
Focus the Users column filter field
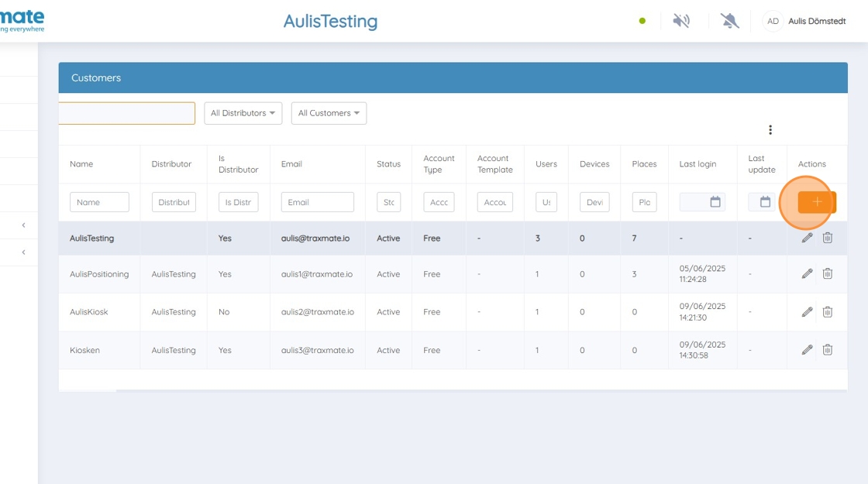(x=546, y=202)
